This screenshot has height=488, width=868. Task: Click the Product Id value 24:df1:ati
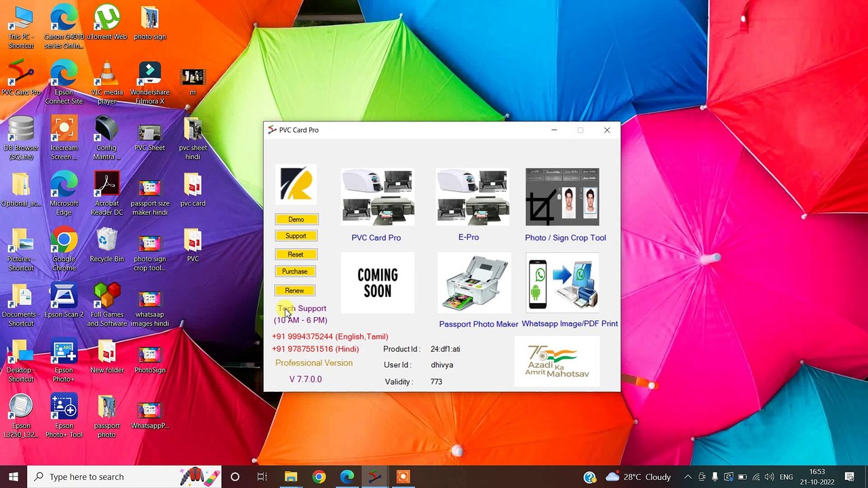(446, 349)
